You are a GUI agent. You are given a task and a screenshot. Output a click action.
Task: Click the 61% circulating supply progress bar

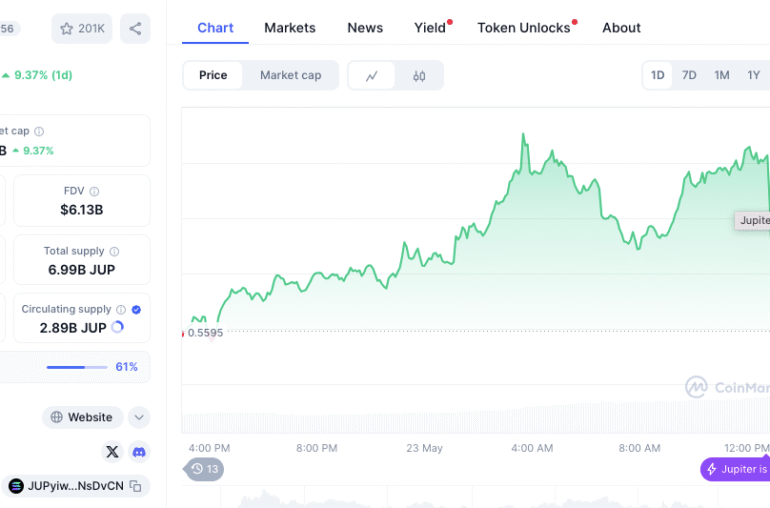pos(77,367)
